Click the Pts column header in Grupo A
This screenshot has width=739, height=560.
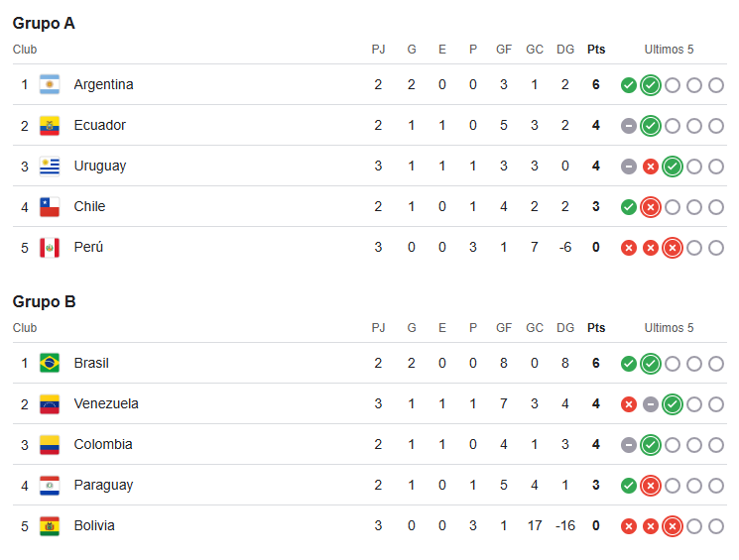(x=596, y=49)
